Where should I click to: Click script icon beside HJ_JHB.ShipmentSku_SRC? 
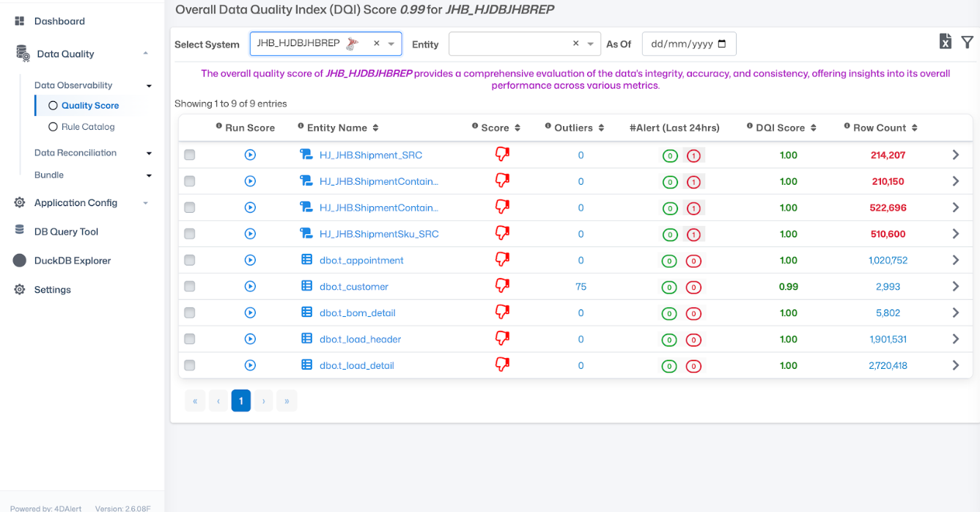point(306,233)
